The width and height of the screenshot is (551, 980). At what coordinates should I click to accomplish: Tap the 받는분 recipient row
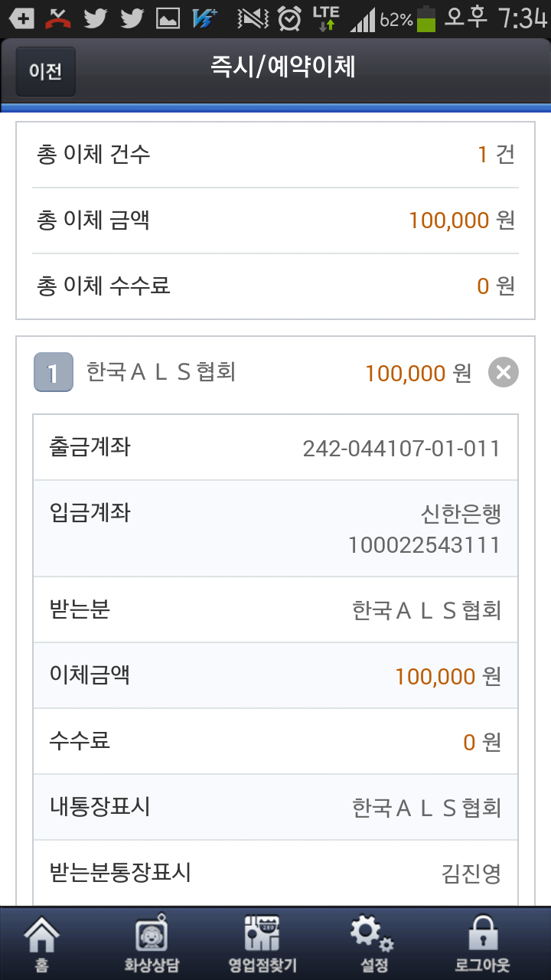coord(275,610)
